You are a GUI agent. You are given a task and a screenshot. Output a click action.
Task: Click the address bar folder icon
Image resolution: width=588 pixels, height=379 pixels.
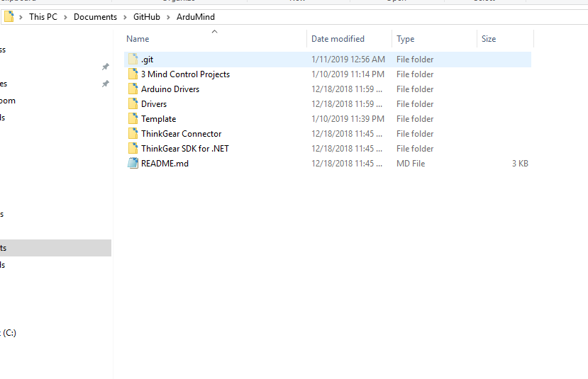(9, 17)
